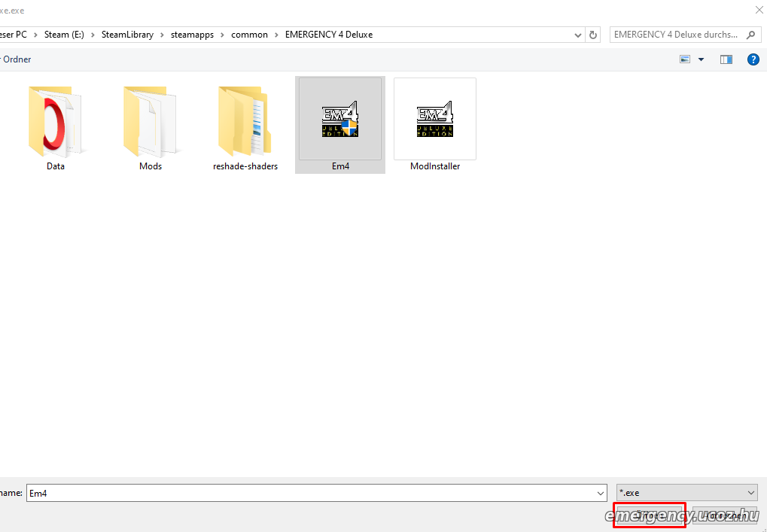
Task: Select EMERGENCY 4 Deluxe breadcrumb
Action: [329, 35]
